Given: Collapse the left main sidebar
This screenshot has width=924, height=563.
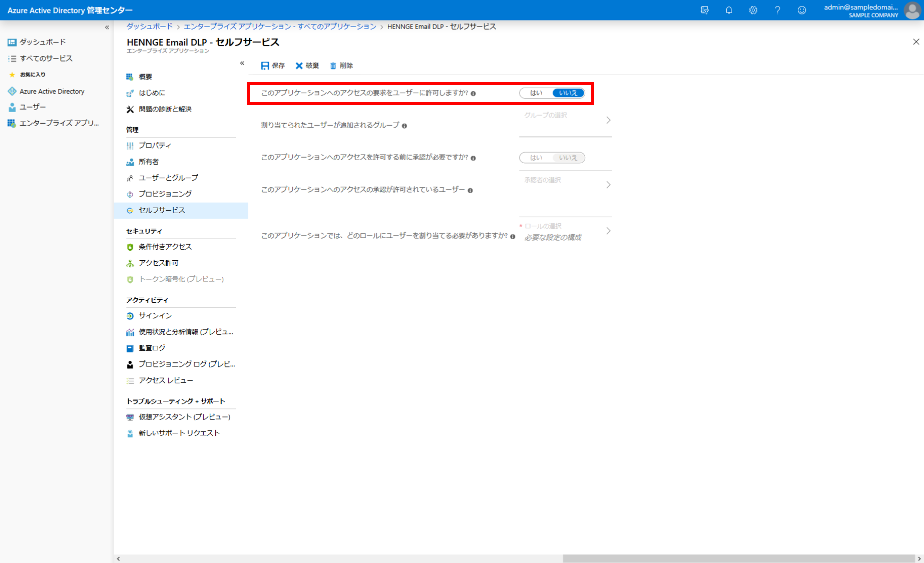Looking at the screenshot, I should point(107,28).
